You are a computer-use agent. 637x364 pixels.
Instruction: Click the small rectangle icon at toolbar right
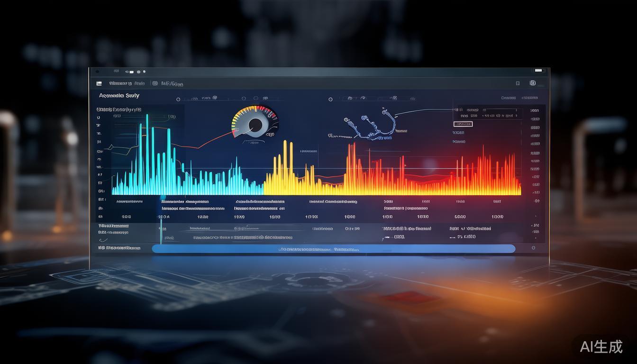pos(518,83)
